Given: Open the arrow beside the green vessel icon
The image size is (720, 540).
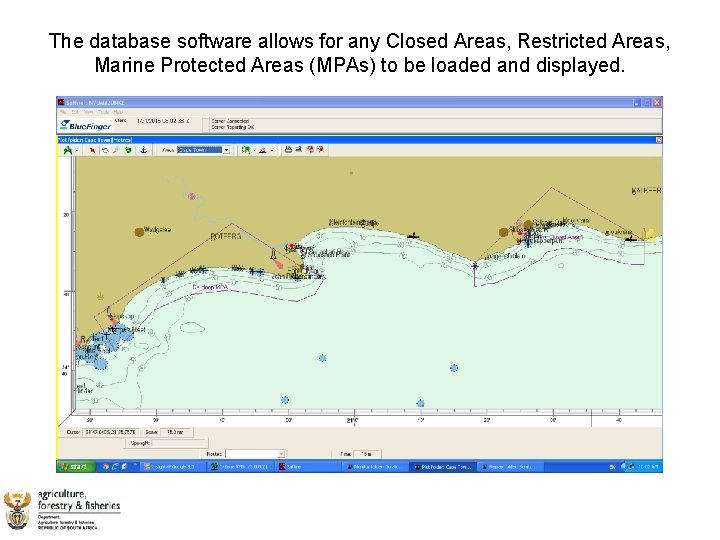Looking at the screenshot, I should click(x=77, y=151).
